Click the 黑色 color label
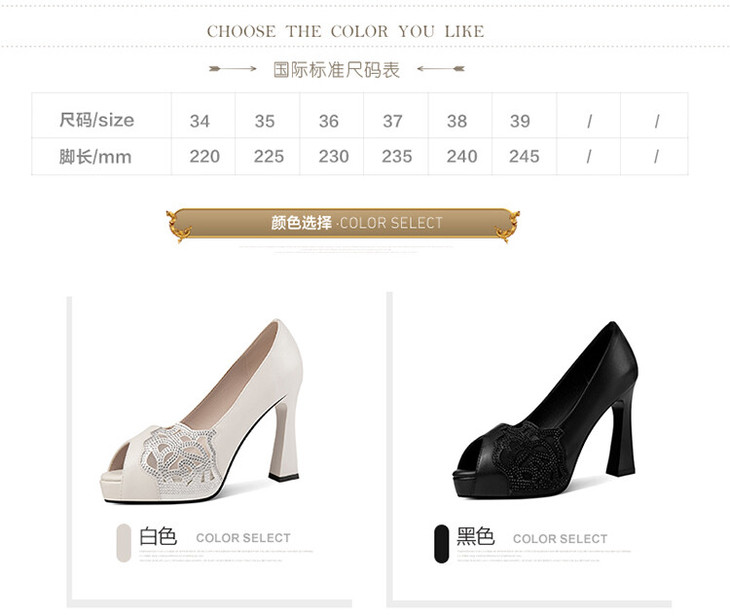Viewport: 730px width, 616px height. pos(475,536)
